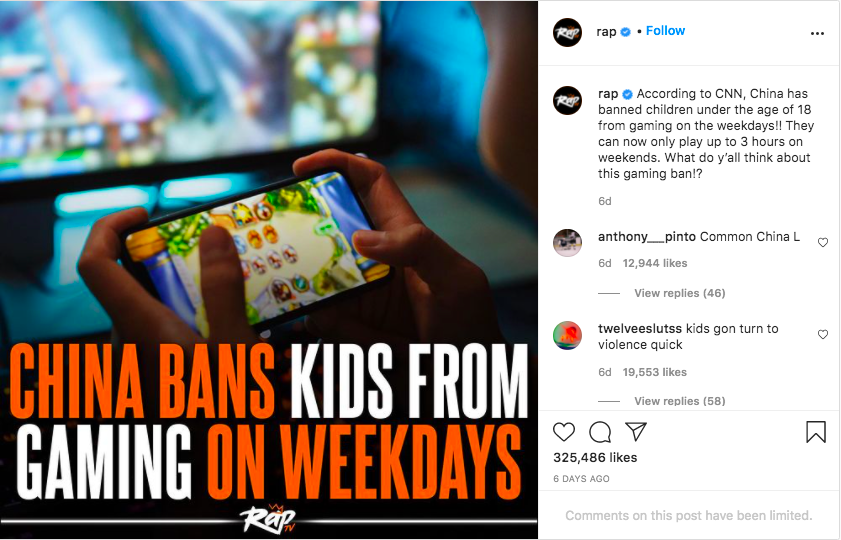Like anthony___pinto's comment heart
The height and width of the screenshot is (540, 841).
[823, 242]
